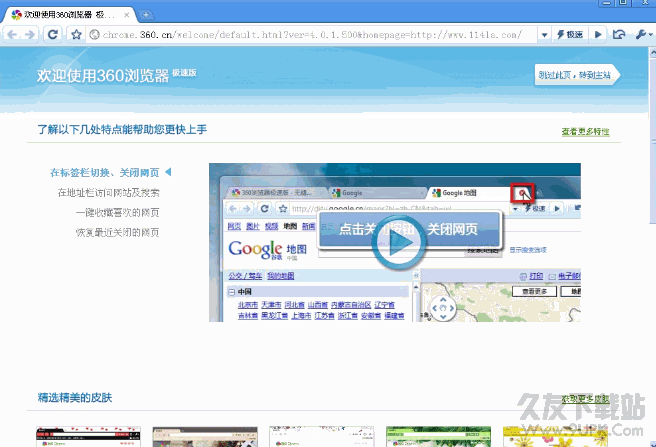Reload the page with refresh icon

click(x=53, y=34)
